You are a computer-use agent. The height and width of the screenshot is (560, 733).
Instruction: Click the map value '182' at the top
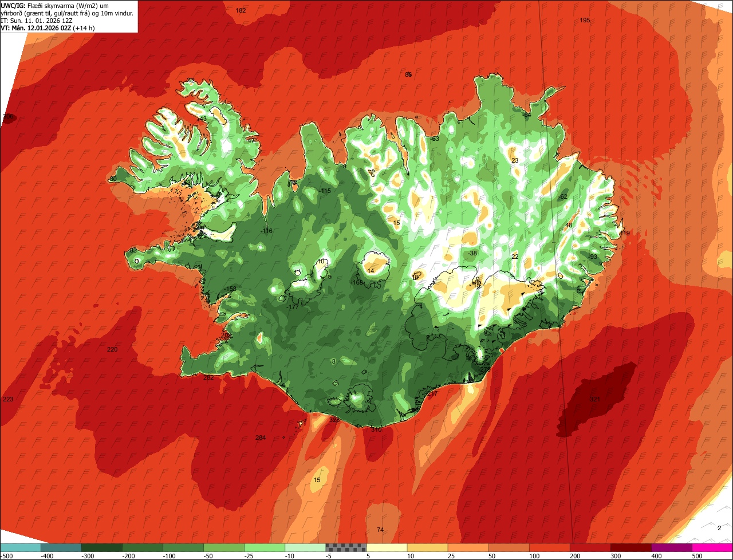click(x=241, y=10)
